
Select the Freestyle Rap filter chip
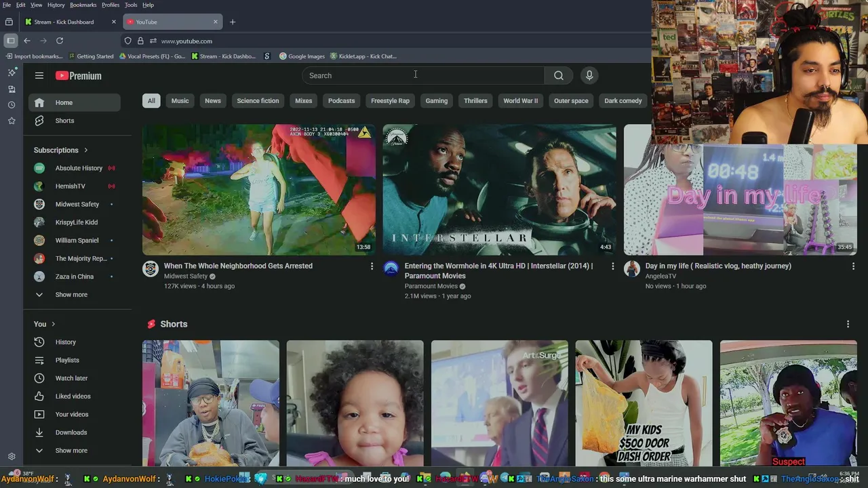pyautogui.click(x=390, y=101)
